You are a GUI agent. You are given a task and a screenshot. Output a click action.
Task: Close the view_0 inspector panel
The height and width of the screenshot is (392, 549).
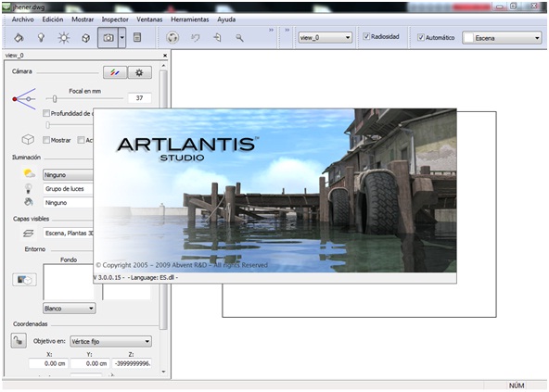(x=165, y=56)
